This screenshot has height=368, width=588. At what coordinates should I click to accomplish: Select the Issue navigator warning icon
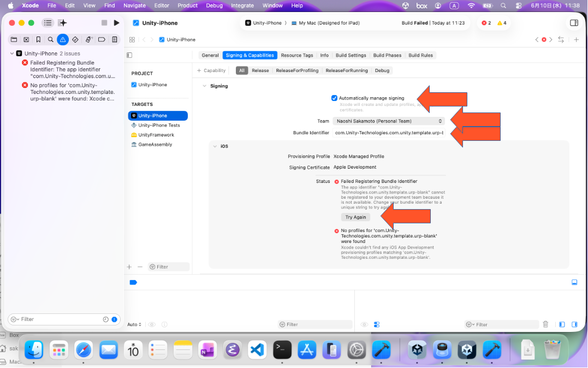pyautogui.click(x=63, y=39)
